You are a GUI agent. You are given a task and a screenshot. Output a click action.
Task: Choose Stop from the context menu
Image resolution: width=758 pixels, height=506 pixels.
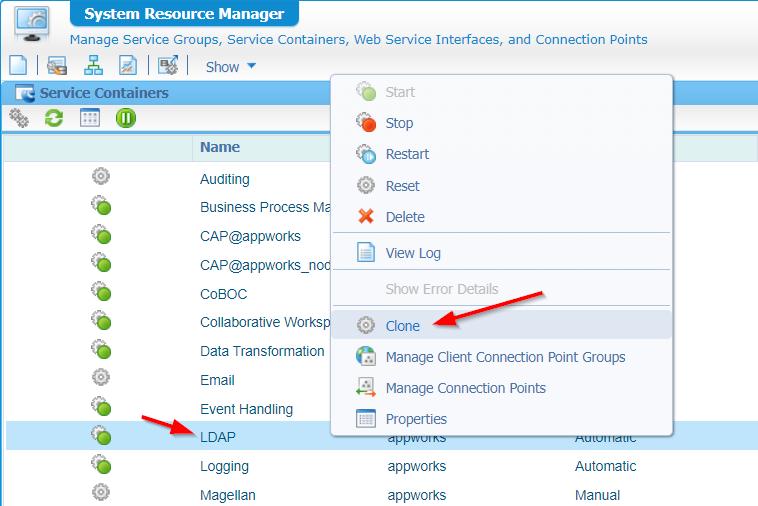point(399,123)
